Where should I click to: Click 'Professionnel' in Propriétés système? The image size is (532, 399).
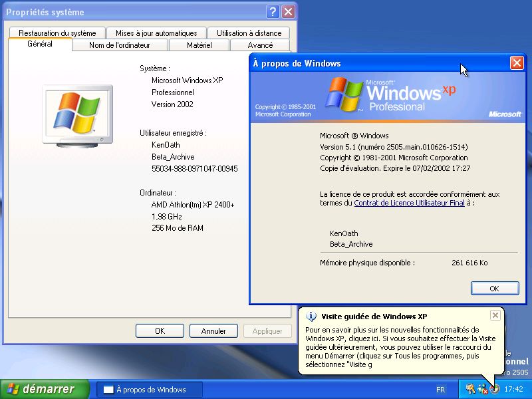(173, 92)
